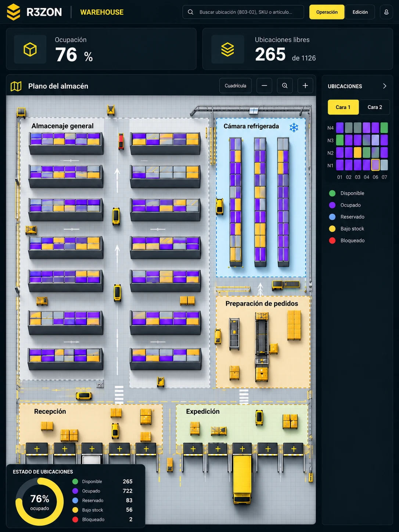This screenshot has width=399, height=532.
Task: Click Bajo stock in UBICACIONES panel legend
Action: (x=347, y=229)
